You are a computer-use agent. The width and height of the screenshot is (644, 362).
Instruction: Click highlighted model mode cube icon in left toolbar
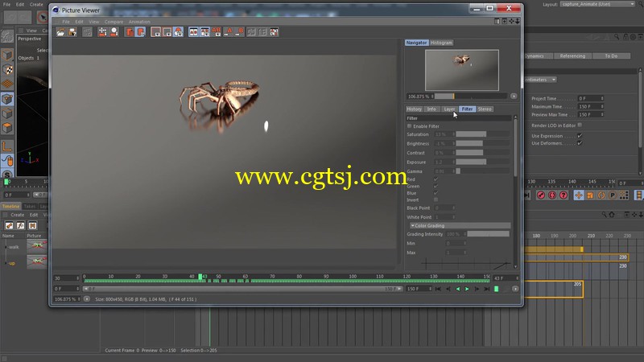pos(7,99)
